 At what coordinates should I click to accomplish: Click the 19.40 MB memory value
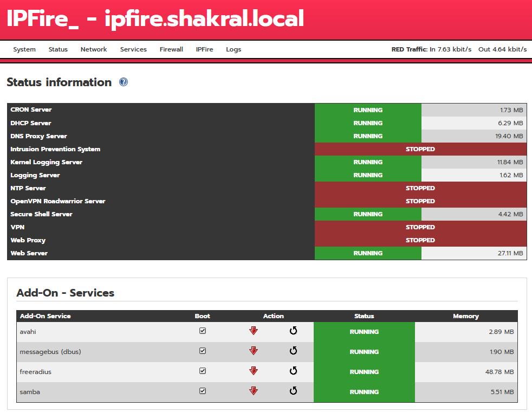(x=509, y=136)
